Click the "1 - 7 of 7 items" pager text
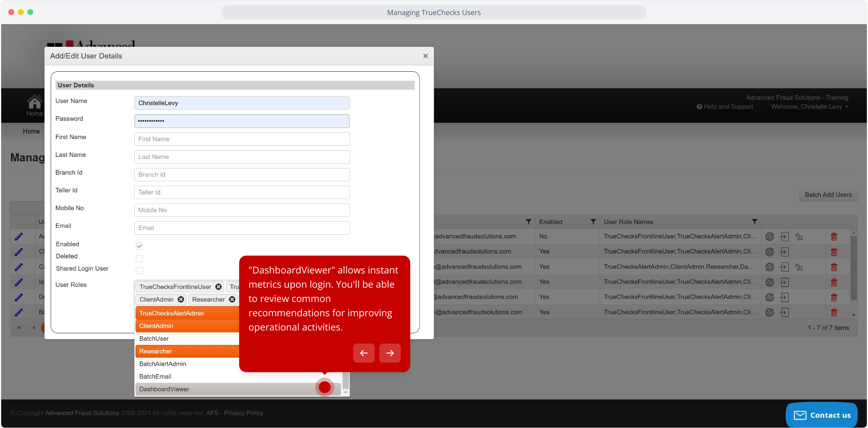 (x=828, y=328)
